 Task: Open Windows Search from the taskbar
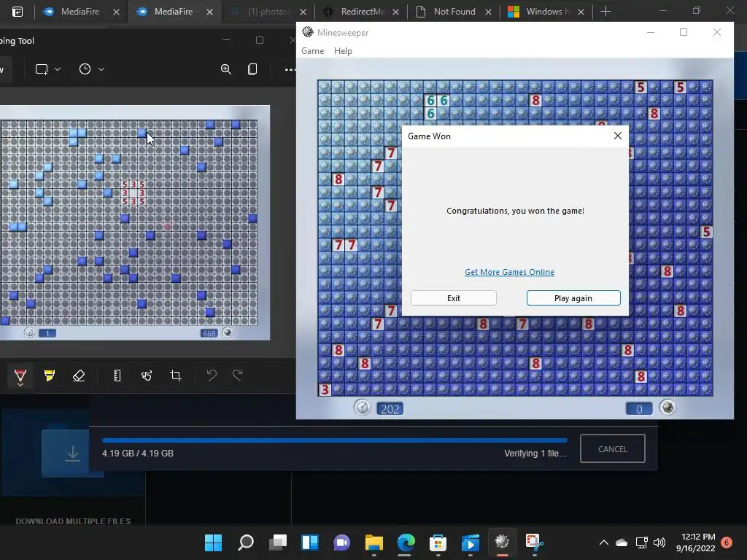245,542
